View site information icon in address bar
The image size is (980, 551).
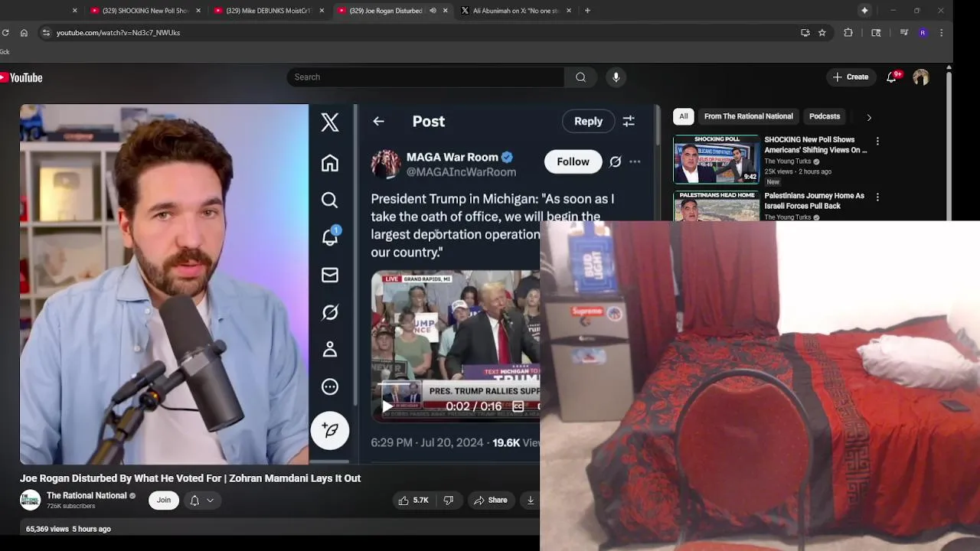[x=46, y=33]
